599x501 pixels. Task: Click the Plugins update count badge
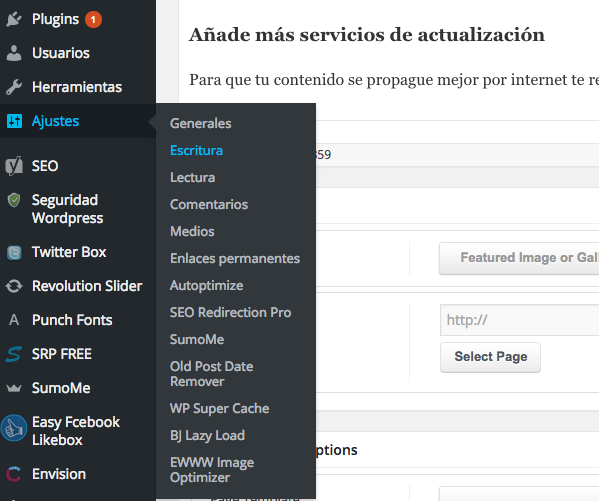click(93, 19)
